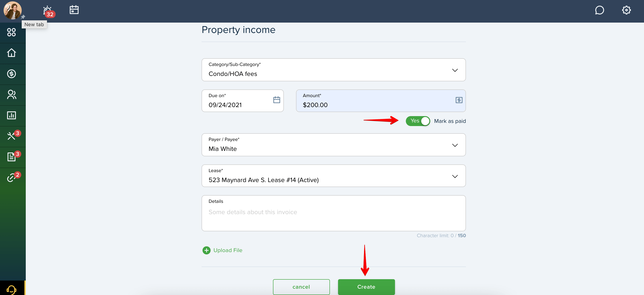Viewport: 644px width, 295px height.
Task: Click the Upload File link
Action: tap(228, 250)
